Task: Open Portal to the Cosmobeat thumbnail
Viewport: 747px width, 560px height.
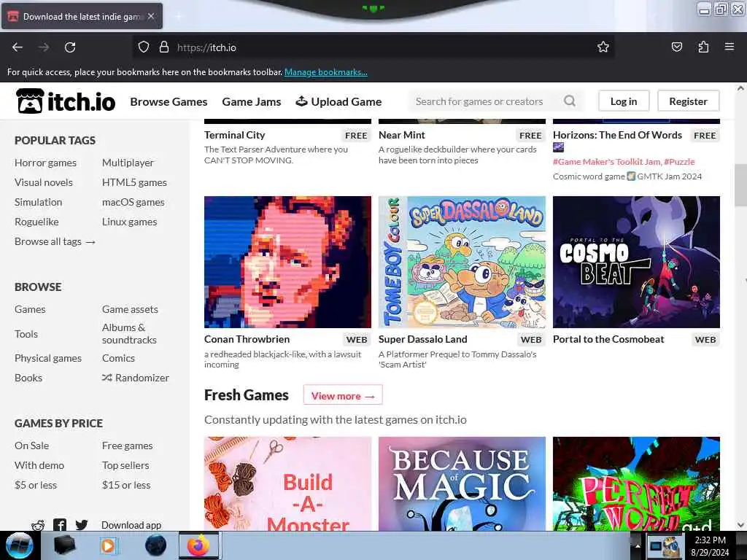Action: 636,262
